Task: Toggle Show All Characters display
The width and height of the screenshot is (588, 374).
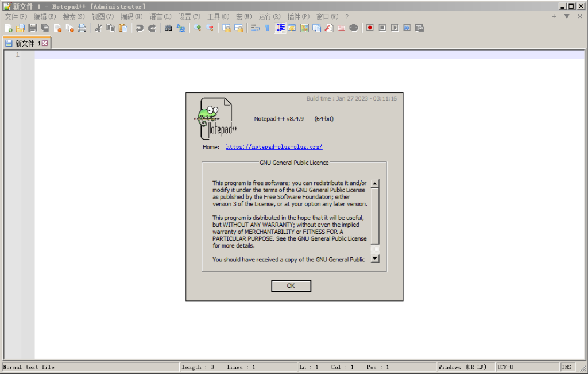Action: coord(267,28)
